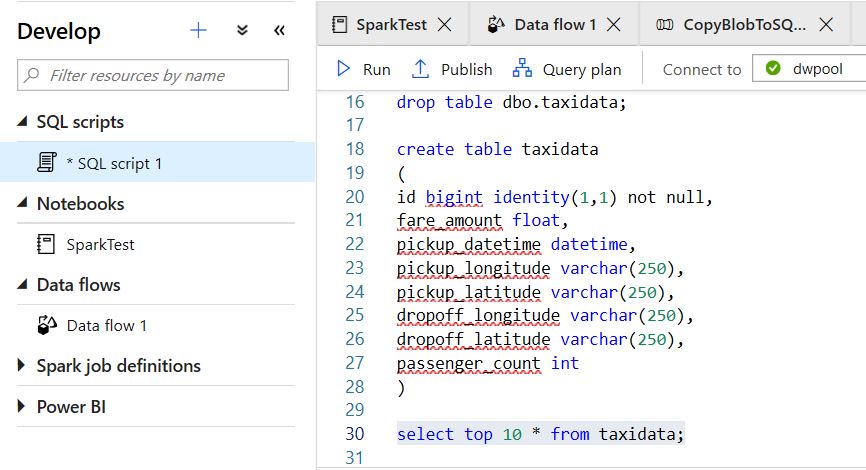Switch to the CopyBlobToSQ... pipeline tab
The height and width of the screenshot is (470, 866).
pos(731,25)
